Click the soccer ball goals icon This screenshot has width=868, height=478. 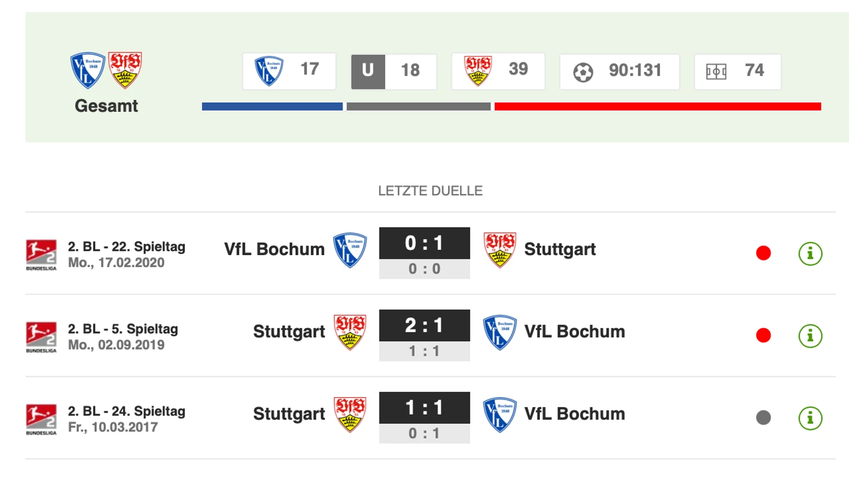pyautogui.click(x=583, y=72)
